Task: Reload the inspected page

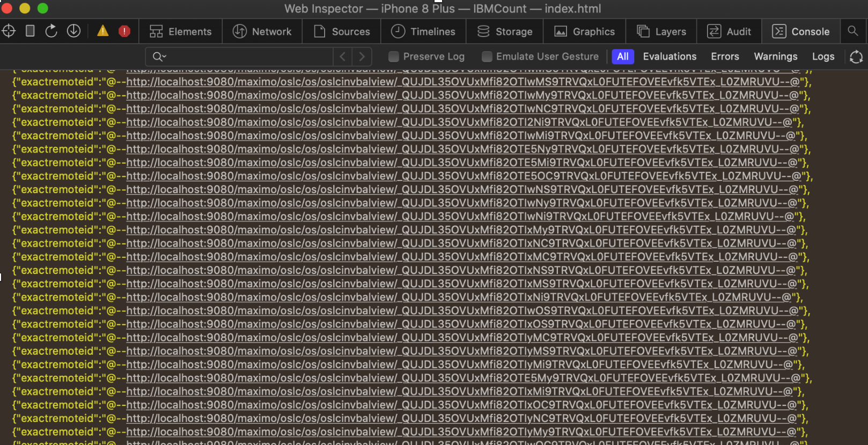Action: (x=51, y=31)
